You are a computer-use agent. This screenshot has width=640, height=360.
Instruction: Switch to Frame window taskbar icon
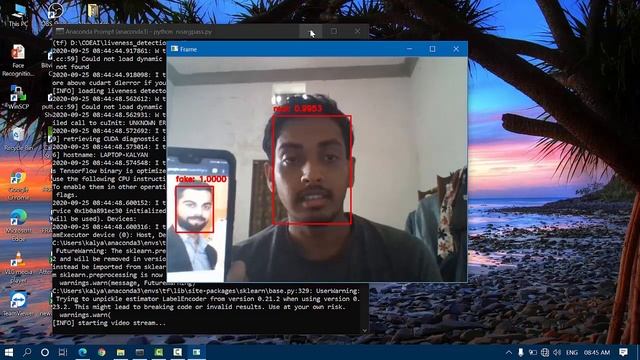coord(196,352)
